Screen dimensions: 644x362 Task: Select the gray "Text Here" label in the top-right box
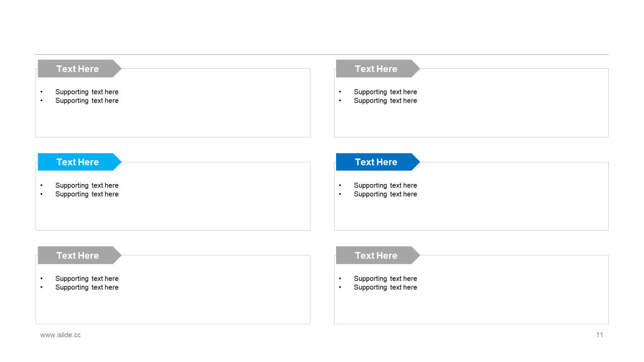(x=378, y=69)
